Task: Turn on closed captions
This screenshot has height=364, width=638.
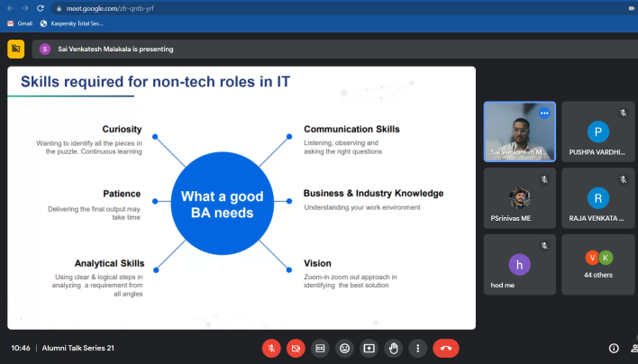Action: pos(320,348)
